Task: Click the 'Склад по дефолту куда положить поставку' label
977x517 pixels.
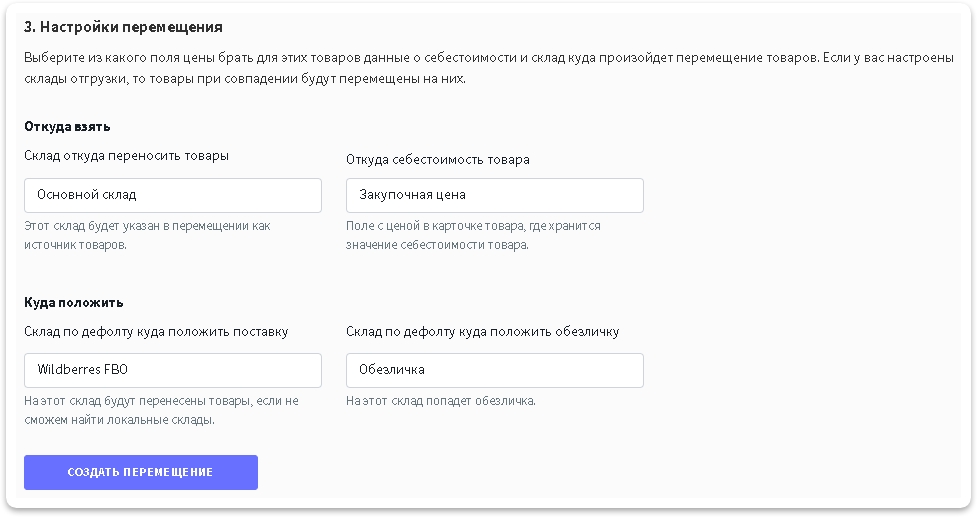Action: coord(156,331)
